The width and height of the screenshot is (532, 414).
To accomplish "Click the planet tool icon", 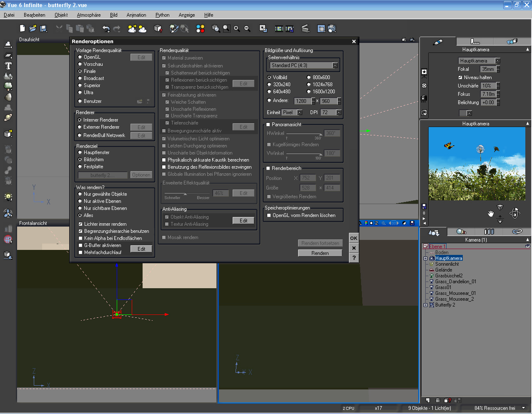I will pos(8,117).
